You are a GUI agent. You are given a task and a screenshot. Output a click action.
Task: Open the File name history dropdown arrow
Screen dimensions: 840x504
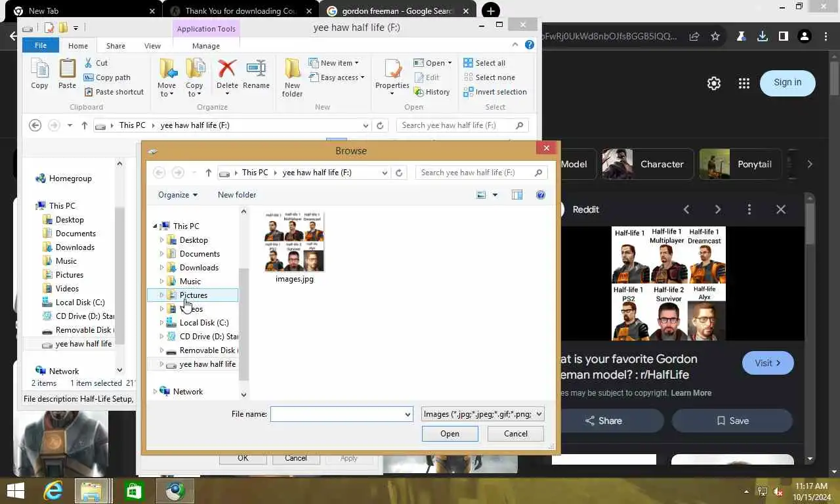[408, 414]
